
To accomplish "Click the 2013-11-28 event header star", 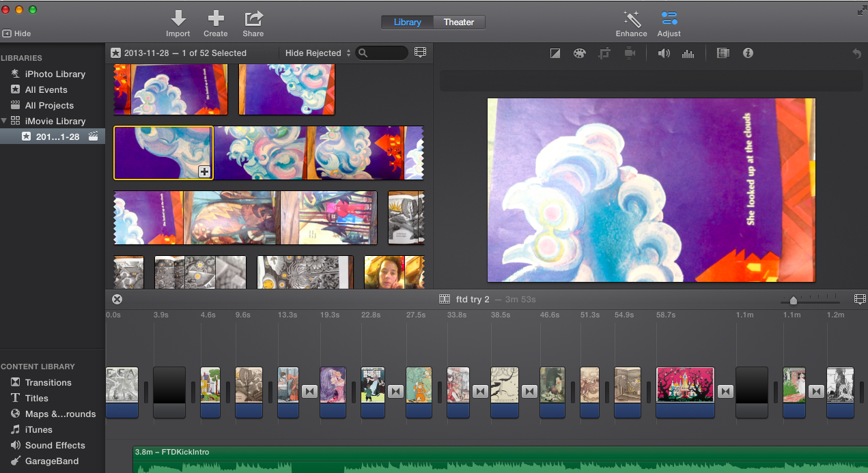I will pyautogui.click(x=116, y=53).
